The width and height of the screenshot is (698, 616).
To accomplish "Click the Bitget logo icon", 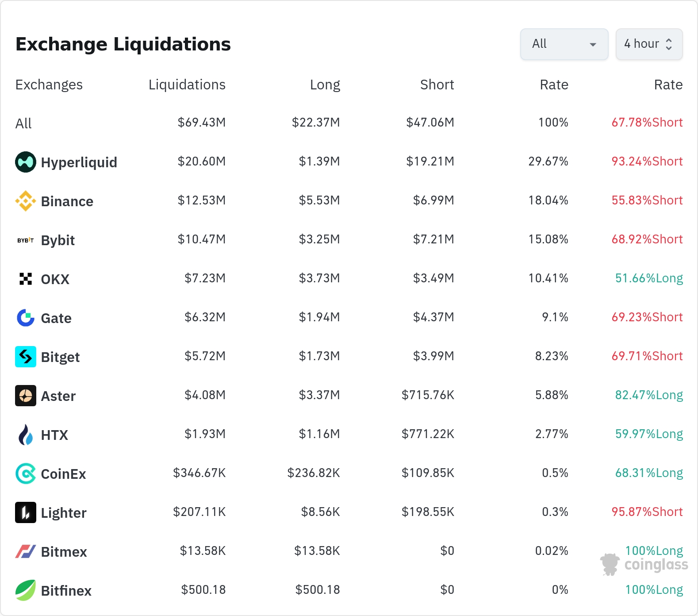I will tap(26, 357).
